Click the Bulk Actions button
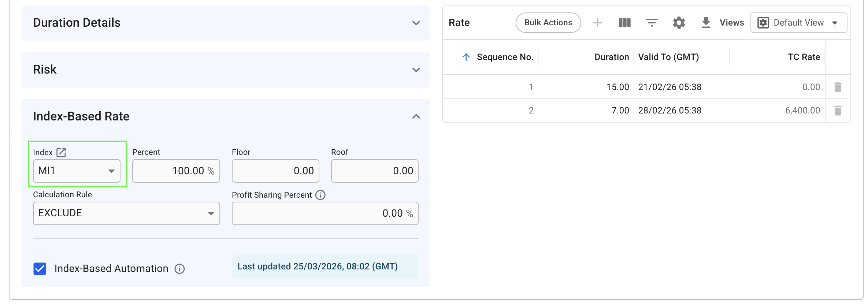The width and height of the screenshot is (868, 306). tap(548, 23)
